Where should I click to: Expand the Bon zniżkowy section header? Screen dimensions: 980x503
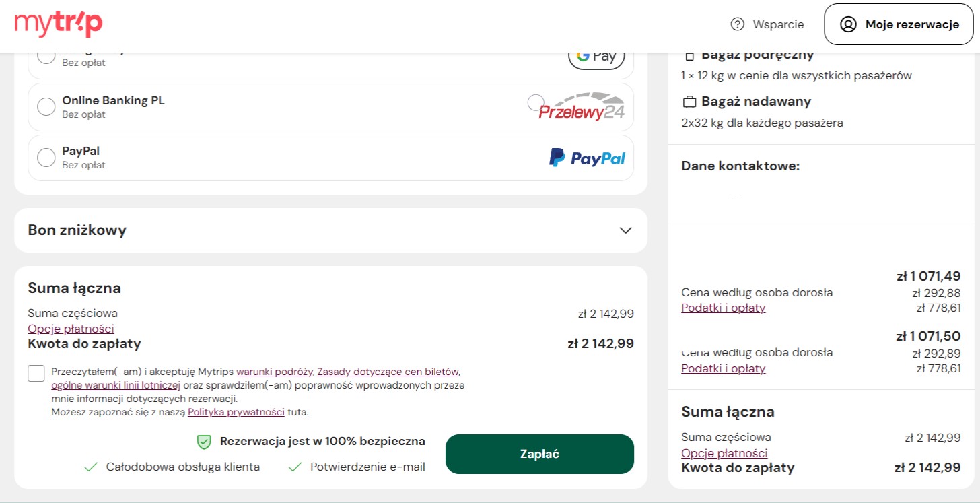pyautogui.click(x=330, y=230)
